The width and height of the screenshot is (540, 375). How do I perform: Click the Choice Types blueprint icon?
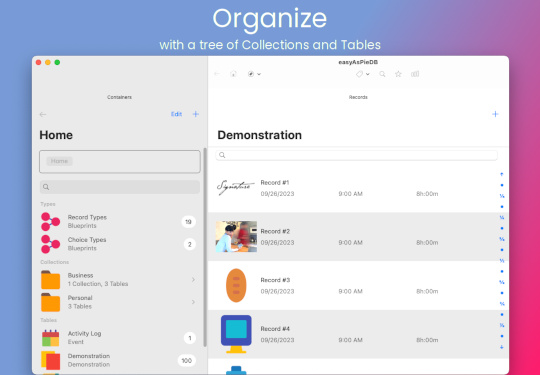50,244
